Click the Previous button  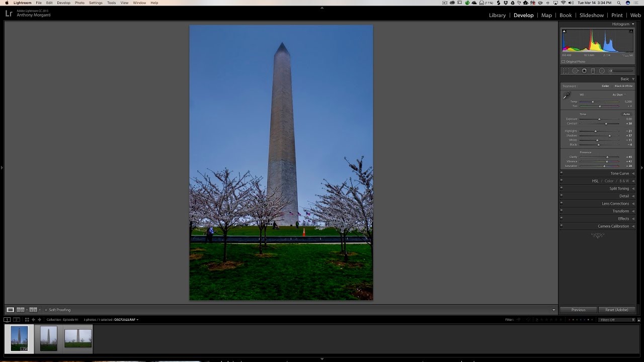[579, 310]
